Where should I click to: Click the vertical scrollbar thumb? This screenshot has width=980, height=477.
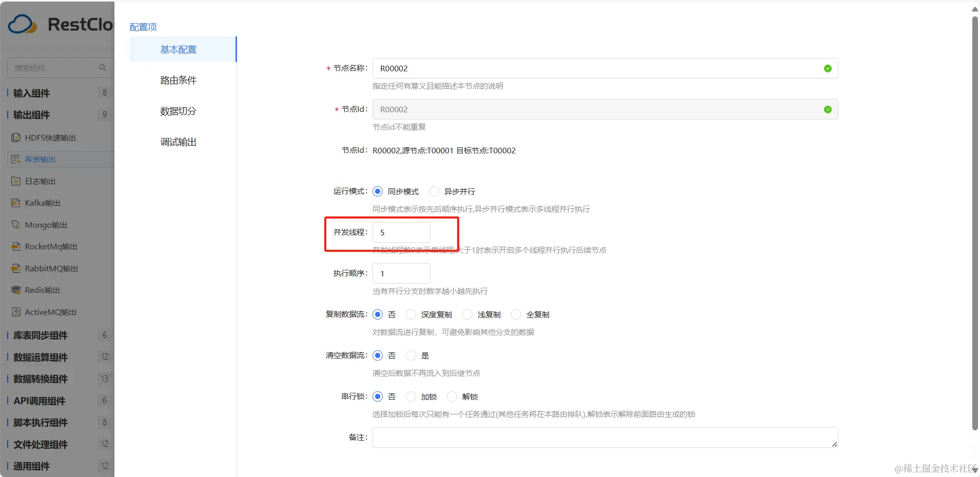tap(975, 223)
